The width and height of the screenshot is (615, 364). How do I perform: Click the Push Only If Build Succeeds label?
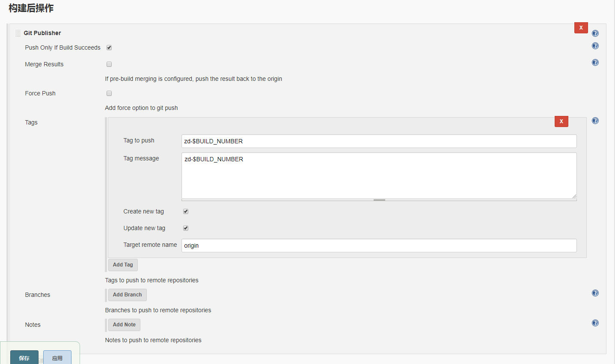tap(62, 47)
